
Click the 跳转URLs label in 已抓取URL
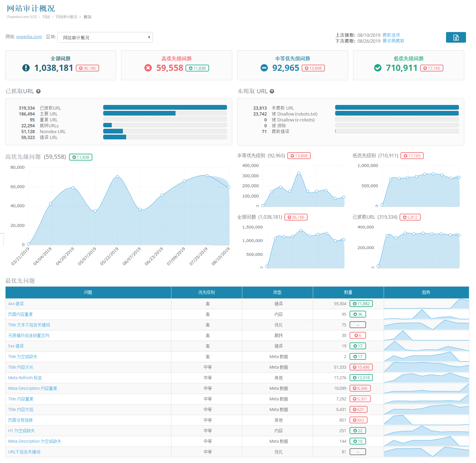49,126
